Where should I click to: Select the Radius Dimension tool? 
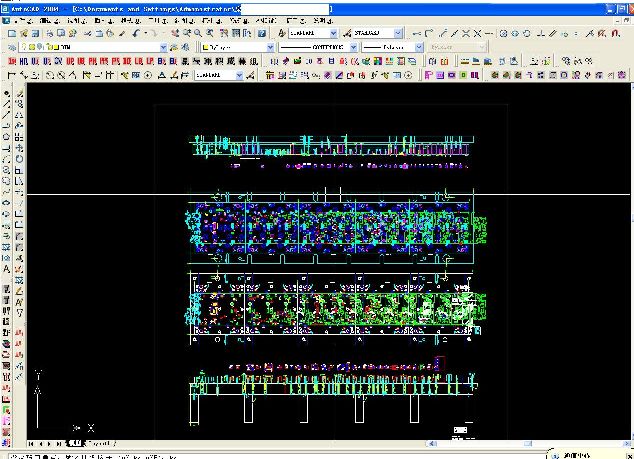point(50,75)
